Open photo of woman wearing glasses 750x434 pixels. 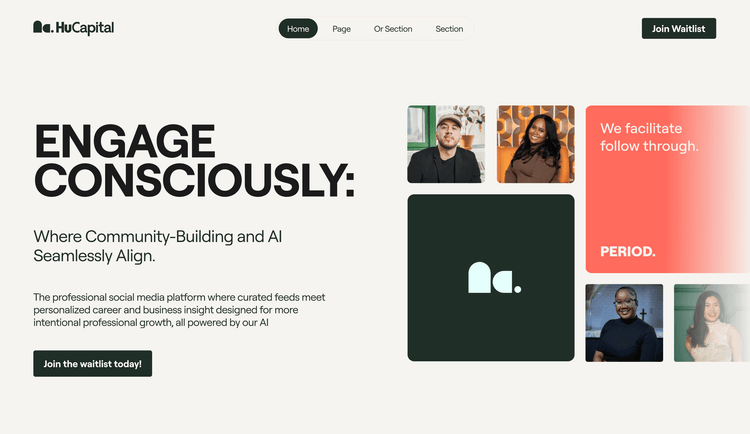click(624, 323)
